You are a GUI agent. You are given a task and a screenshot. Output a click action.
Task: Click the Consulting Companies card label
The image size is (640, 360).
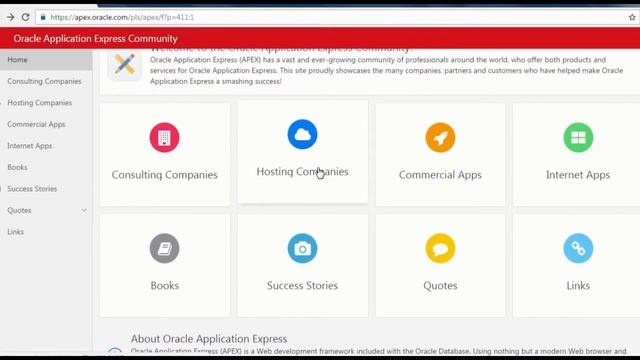(164, 175)
